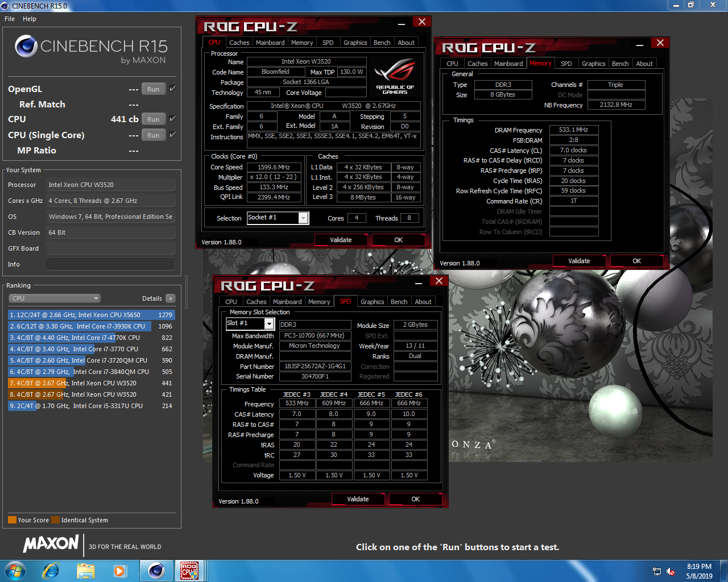Click the part number 18JSF25672AZ-1G4G1

click(315, 366)
